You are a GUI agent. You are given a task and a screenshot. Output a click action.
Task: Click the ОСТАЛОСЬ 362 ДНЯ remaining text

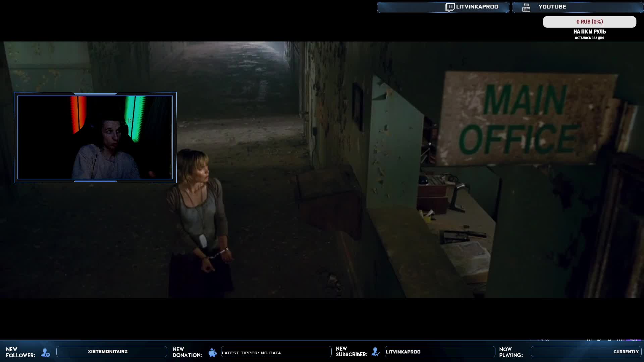589,38
